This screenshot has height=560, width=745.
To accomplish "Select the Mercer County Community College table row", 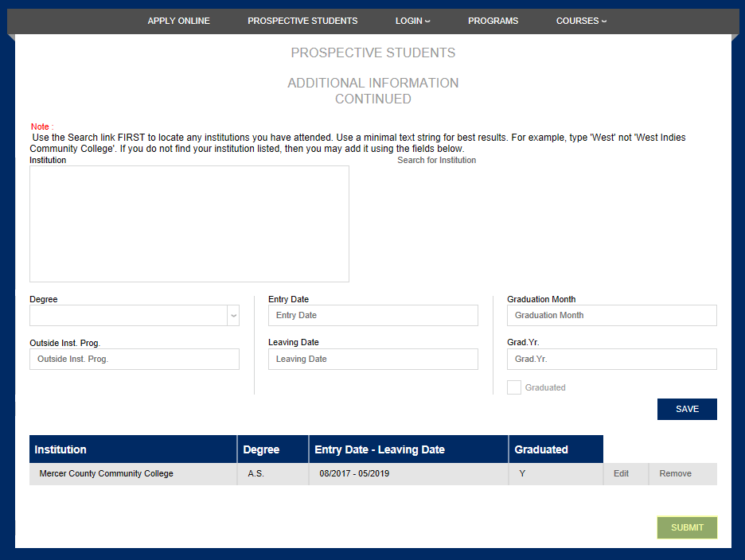I will point(131,473).
